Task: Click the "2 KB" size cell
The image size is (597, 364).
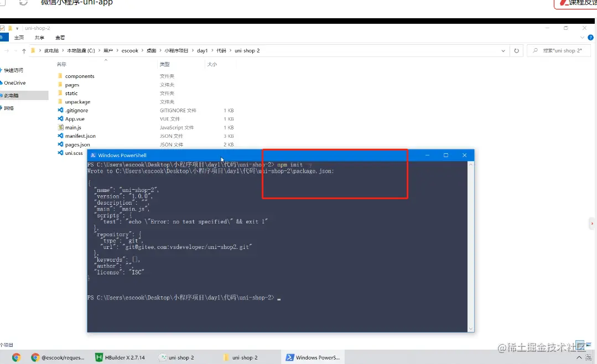Action: coord(229,145)
